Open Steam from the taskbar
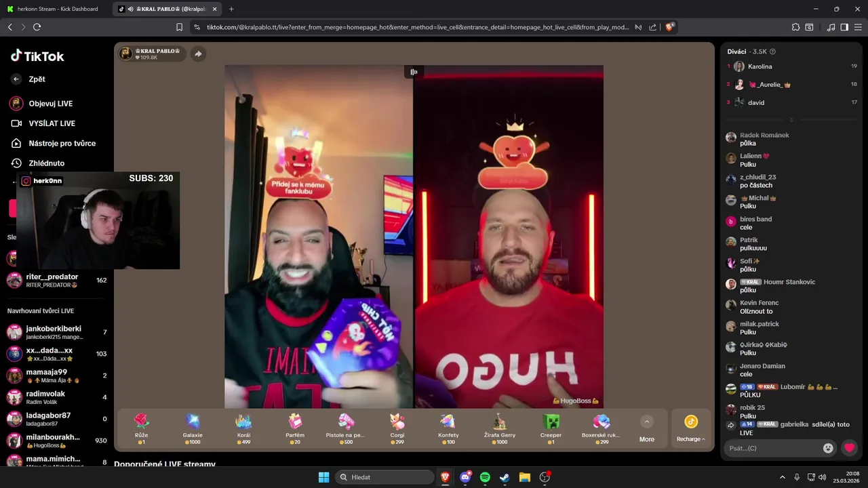Viewport: 868px width, 488px height. pos(505,477)
